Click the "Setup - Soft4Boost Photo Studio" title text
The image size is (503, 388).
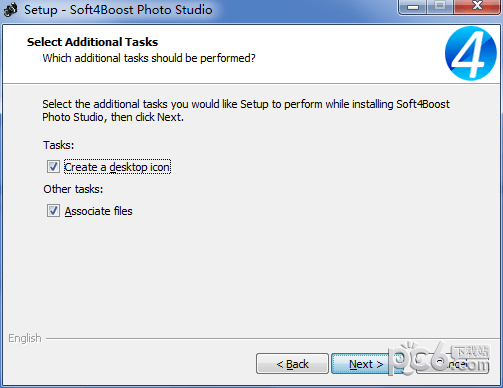click(118, 10)
